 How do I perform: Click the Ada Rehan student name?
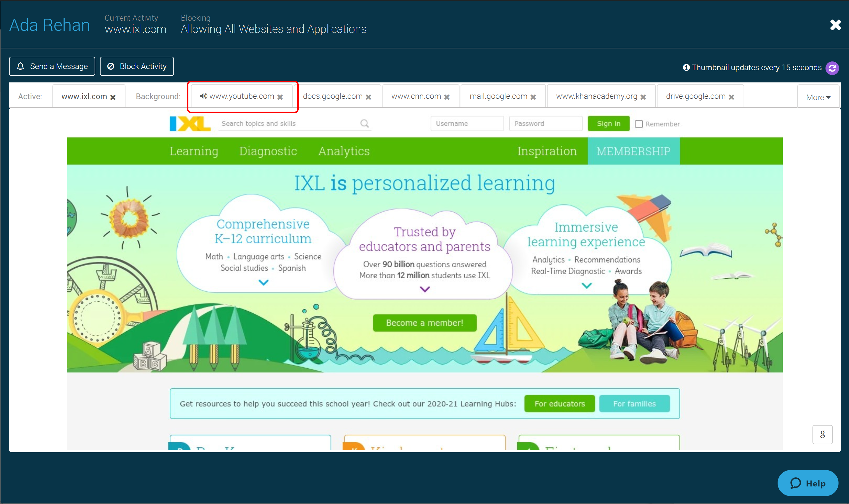tap(50, 25)
